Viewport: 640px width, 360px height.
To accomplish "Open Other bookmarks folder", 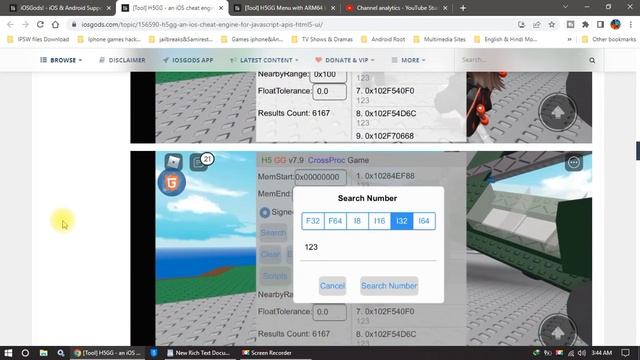I will (x=609, y=39).
